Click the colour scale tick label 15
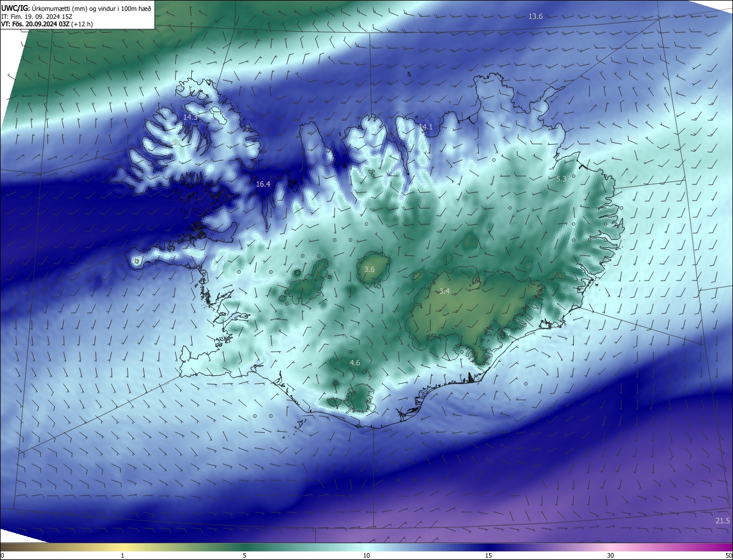Screen dimensions: 733x560 [488, 555]
